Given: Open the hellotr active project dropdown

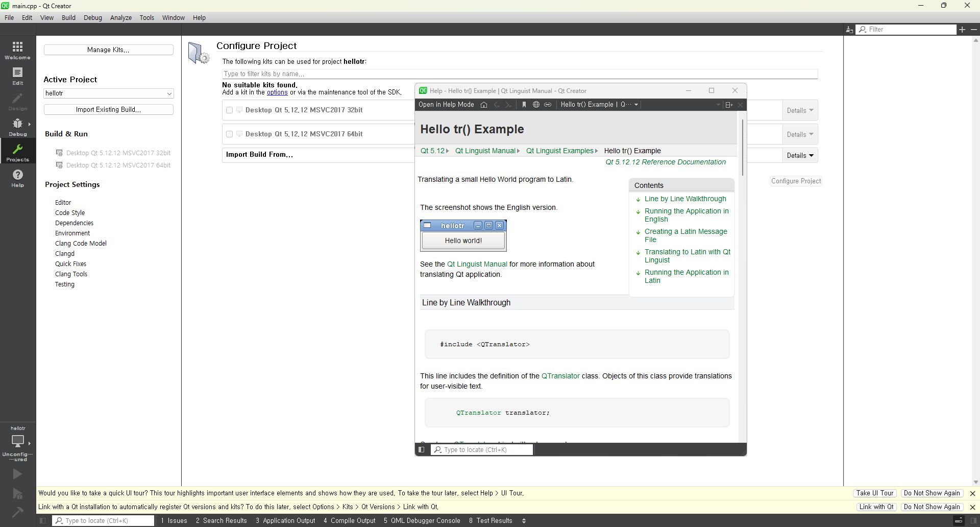Looking at the screenshot, I should pos(109,93).
